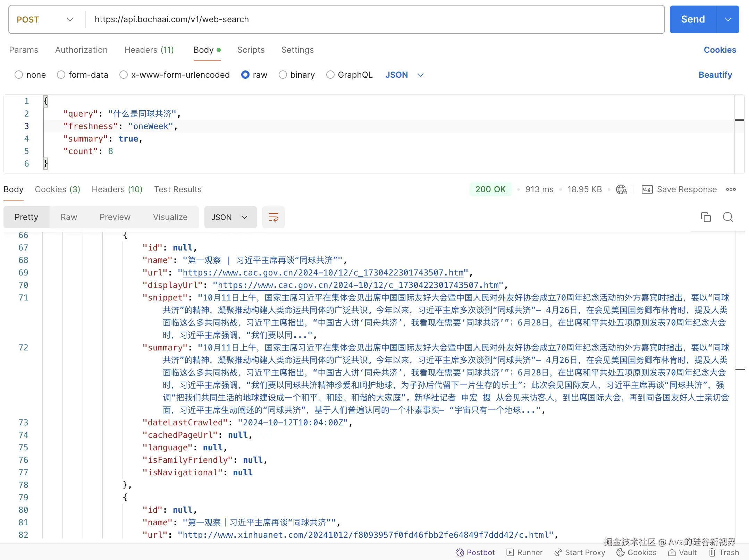The width and height of the screenshot is (749, 560).
Task: Open Vault in the footer bar
Action: 682,552
